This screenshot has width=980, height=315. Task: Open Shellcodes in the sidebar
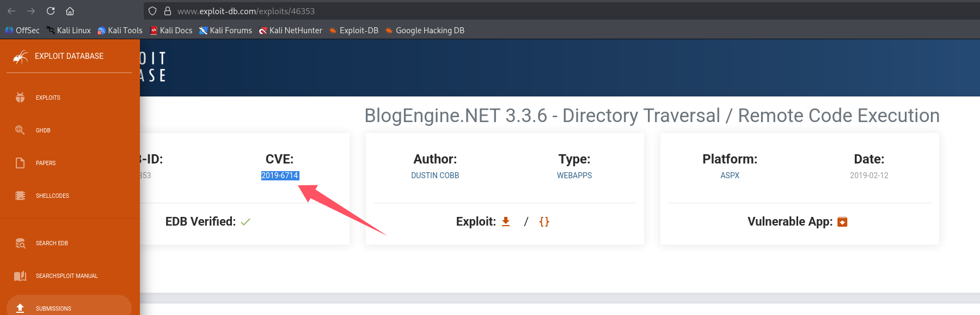(x=52, y=196)
